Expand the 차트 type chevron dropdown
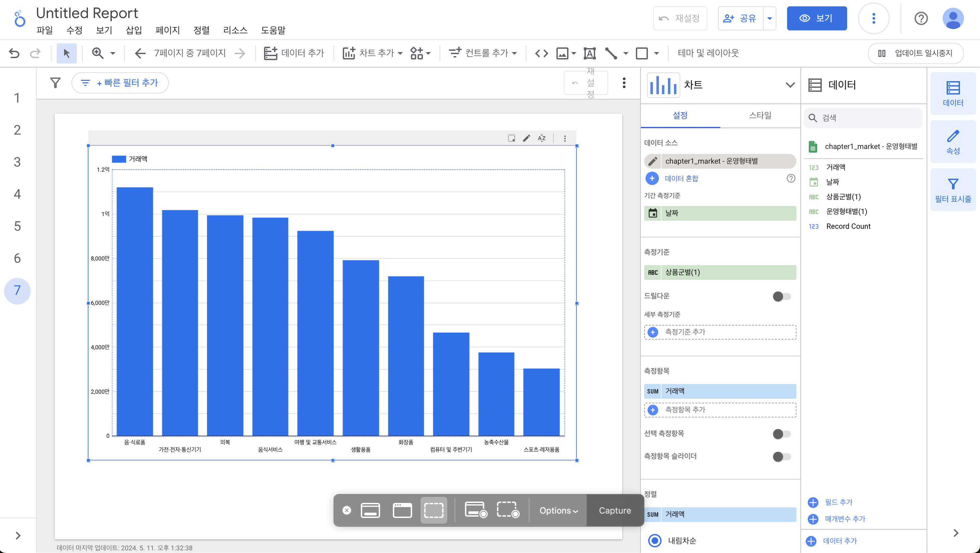This screenshot has width=980, height=553. tap(790, 85)
